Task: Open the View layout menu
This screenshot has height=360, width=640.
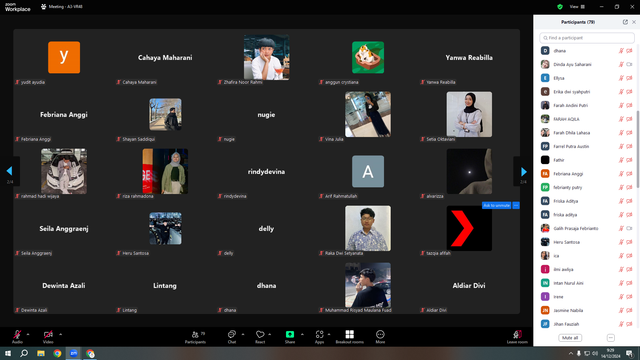Action: point(577,7)
